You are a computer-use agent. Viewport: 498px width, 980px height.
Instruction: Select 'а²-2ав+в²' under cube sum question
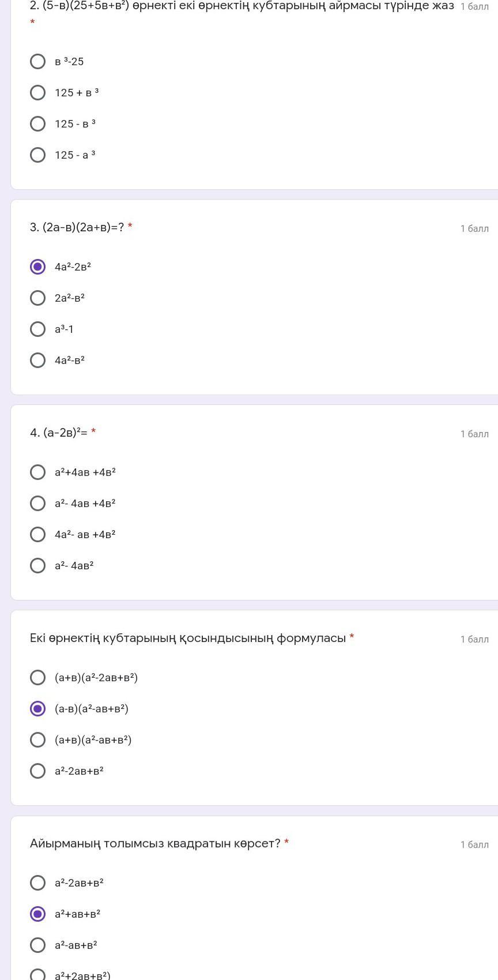pos(37,771)
